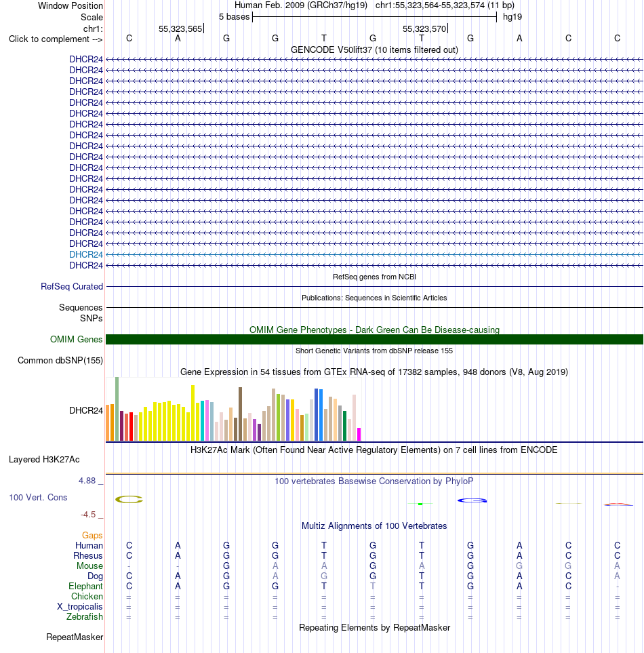Click the hg19 label after the scale bar
Image resolution: width=644 pixels, height=653 pixels.
[512, 17]
